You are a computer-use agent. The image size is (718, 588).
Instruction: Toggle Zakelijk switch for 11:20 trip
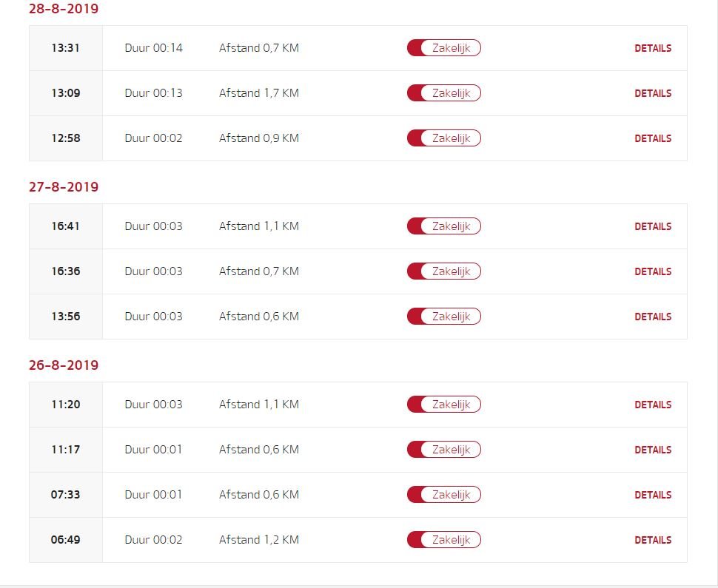pyautogui.click(x=443, y=405)
